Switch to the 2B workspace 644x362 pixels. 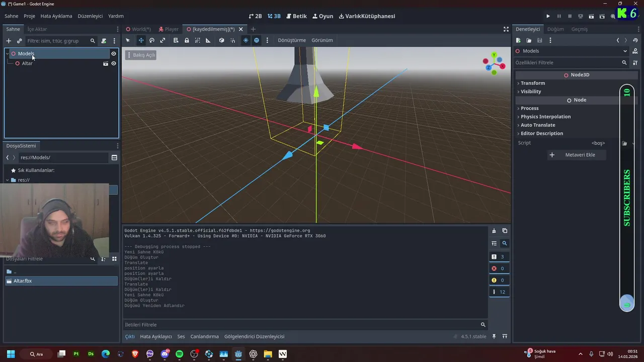pos(255,16)
